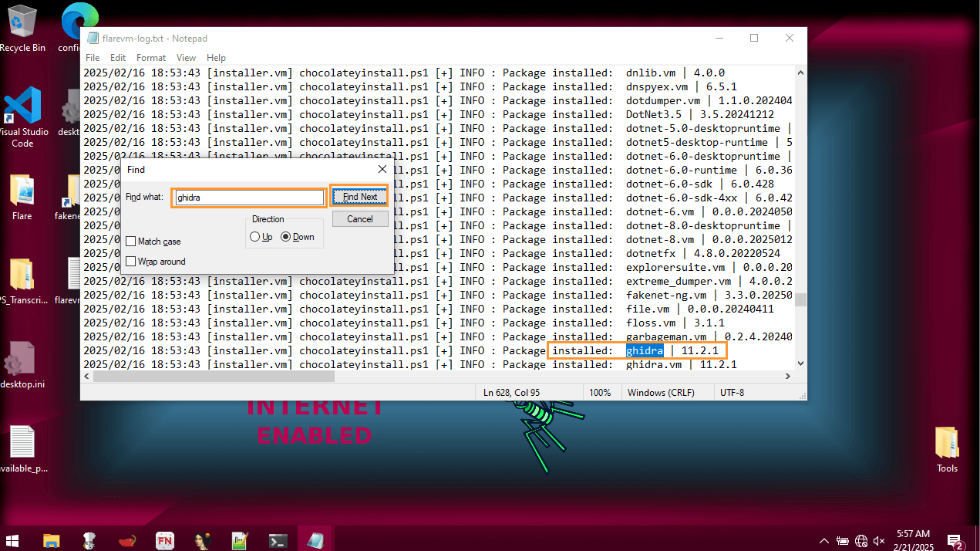This screenshot has height=551, width=980.
Task: Click the 100% zoom status bar entry
Action: point(600,393)
